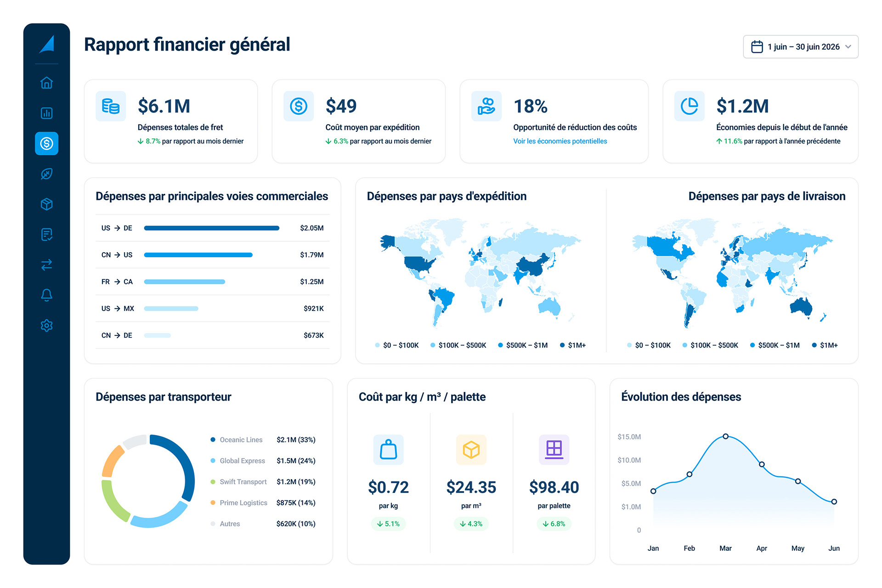The width and height of the screenshot is (882, 588).
Task: Click the sail logo in the sidebar
Action: pos(47,44)
